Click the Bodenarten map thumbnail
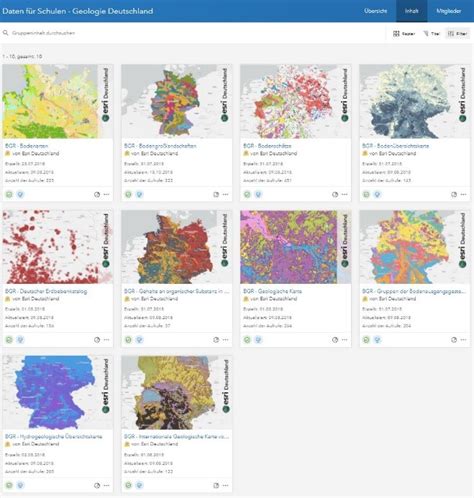This screenshot has height=498, width=474. click(x=58, y=101)
